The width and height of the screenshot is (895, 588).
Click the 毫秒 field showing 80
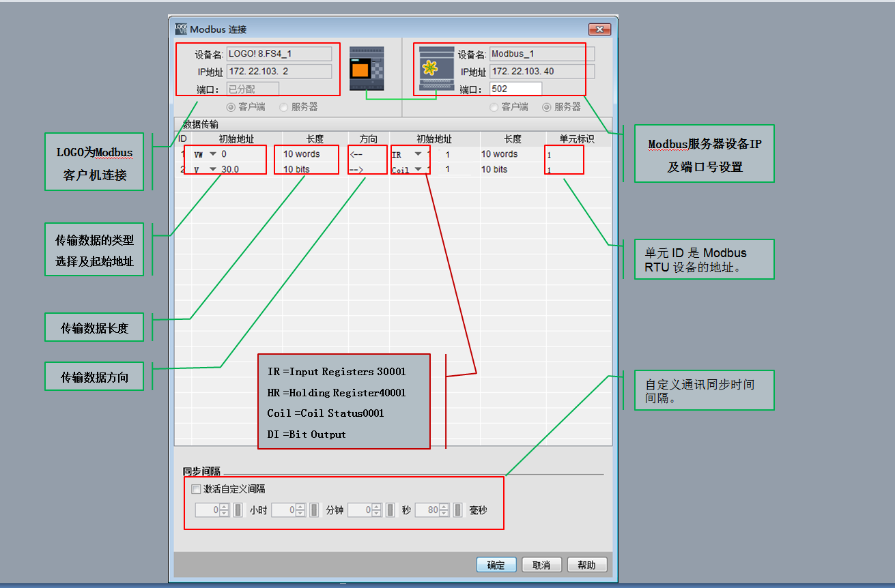[427, 510]
